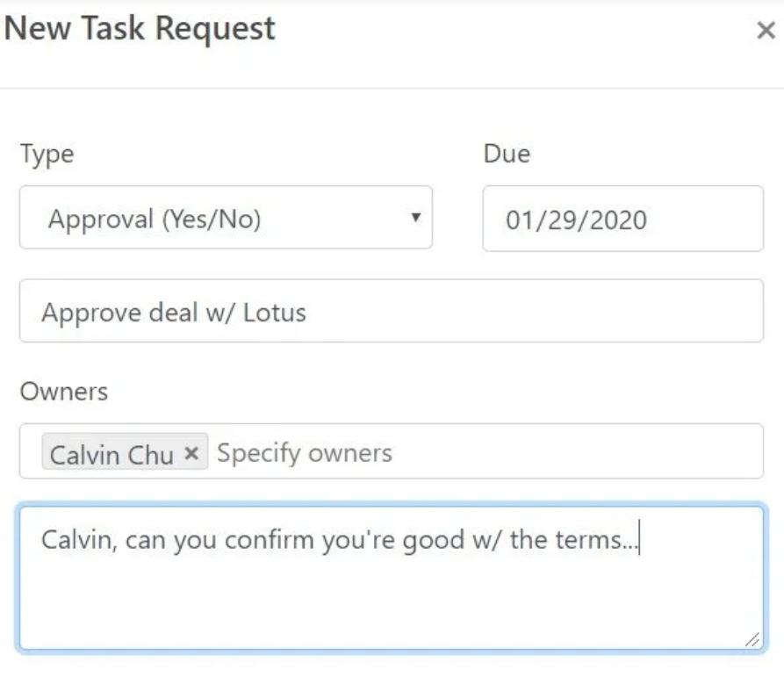The image size is (784, 677).
Task: Place cursor on word Lotus in title
Action: (276, 313)
